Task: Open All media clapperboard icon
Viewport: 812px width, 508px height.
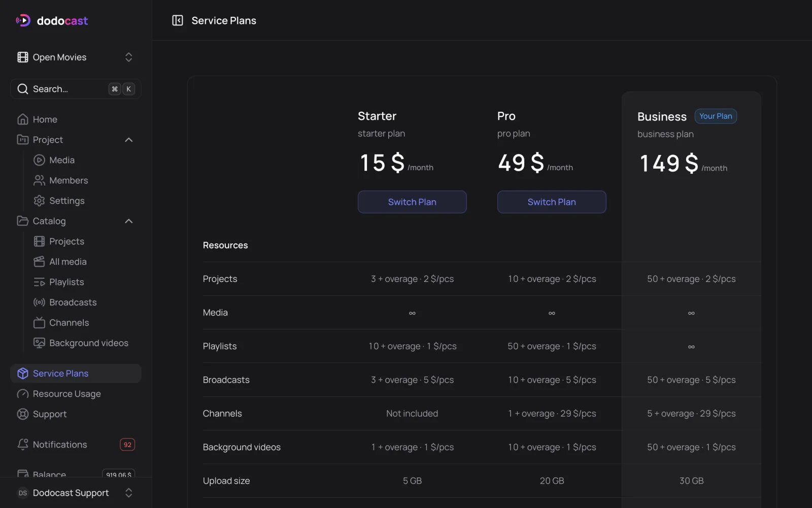Action: click(39, 262)
